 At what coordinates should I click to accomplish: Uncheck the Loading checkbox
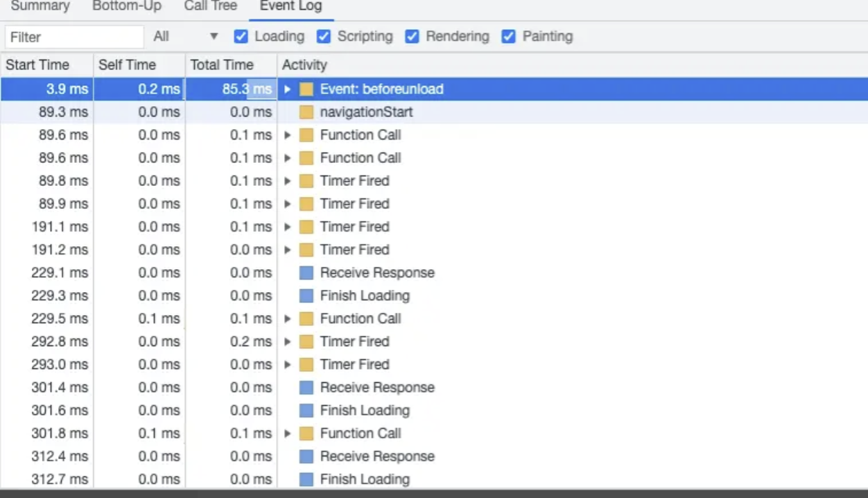coord(241,37)
